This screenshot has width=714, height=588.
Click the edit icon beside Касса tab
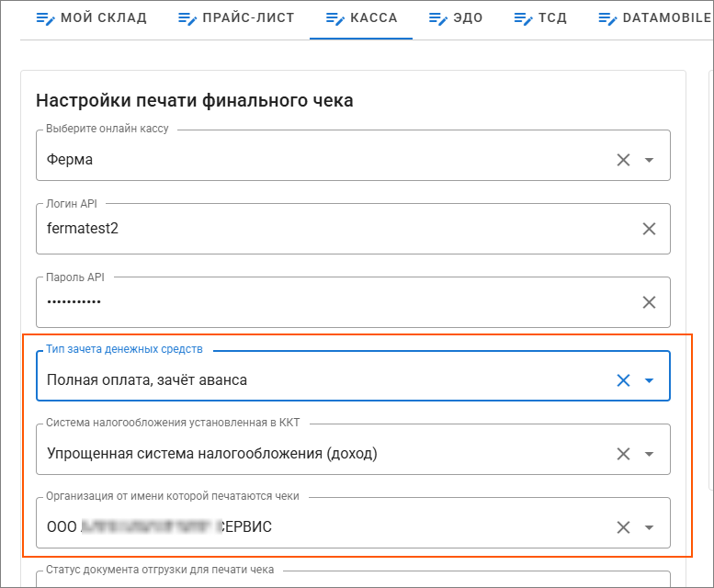(x=335, y=18)
